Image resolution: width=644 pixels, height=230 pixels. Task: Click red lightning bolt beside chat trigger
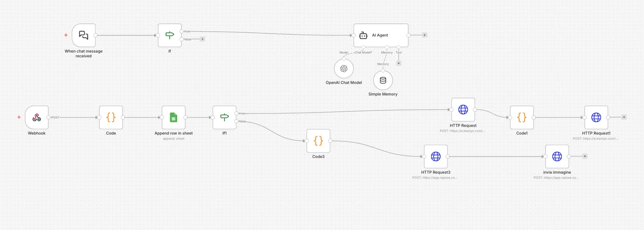coord(66,35)
